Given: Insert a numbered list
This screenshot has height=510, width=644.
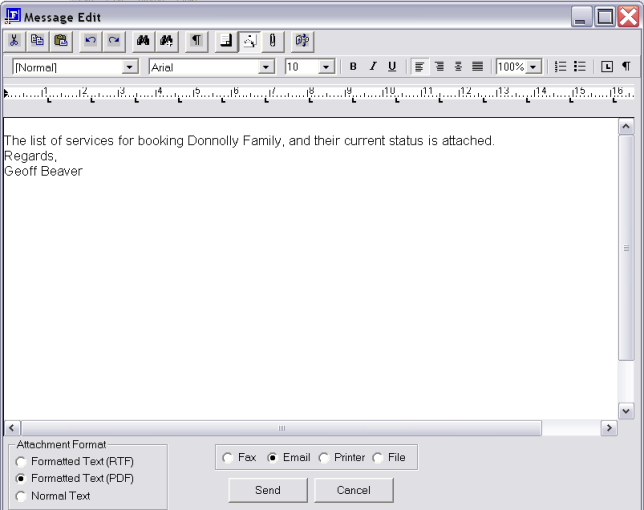Looking at the screenshot, I should (561, 67).
